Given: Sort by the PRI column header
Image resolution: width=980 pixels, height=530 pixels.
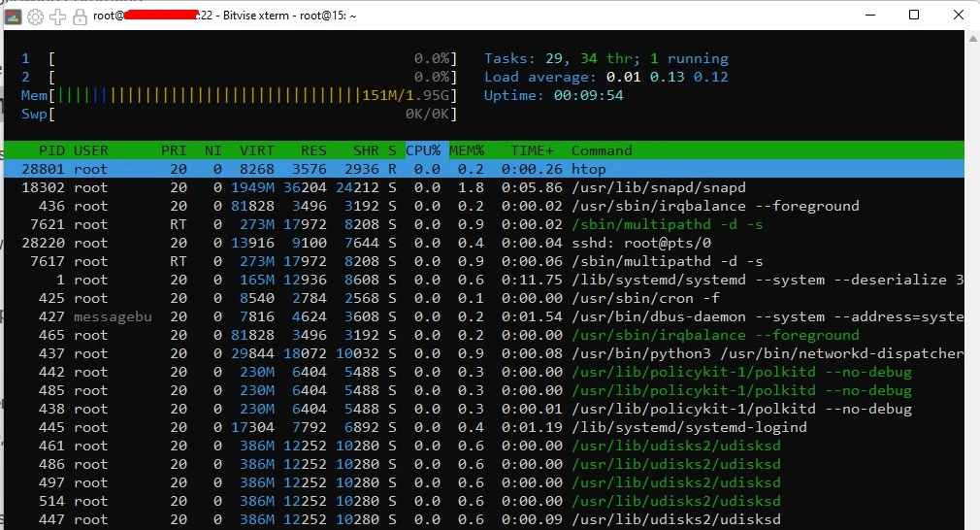Looking at the screenshot, I should [174, 150].
